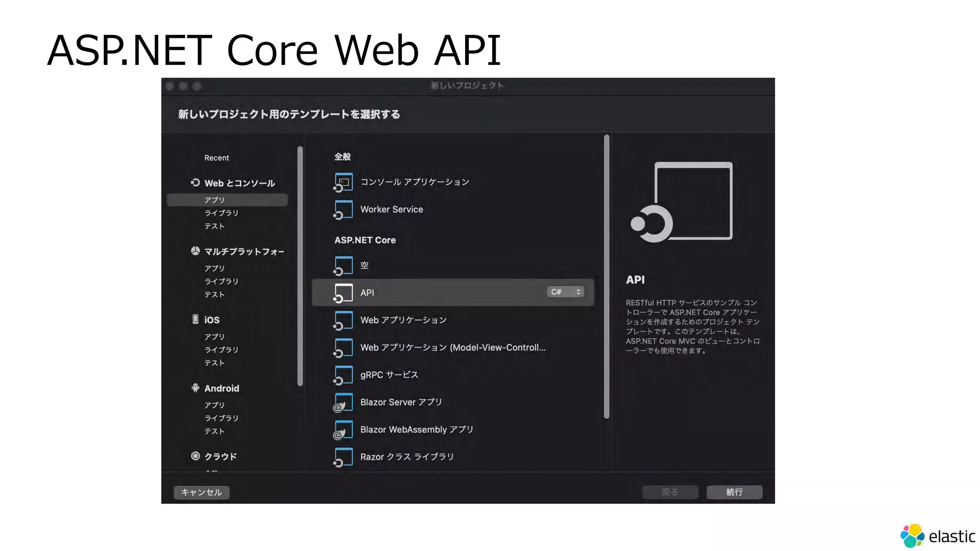This screenshot has width=980, height=551.
Task: Click the クラウド category icon
Action: pyautogui.click(x=195, y=456)
